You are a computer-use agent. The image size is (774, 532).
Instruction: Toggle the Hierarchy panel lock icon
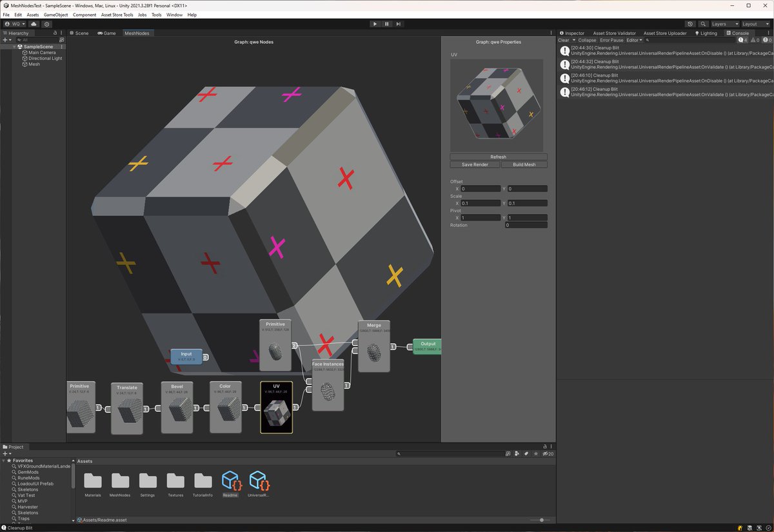click(x=55, y=33)
